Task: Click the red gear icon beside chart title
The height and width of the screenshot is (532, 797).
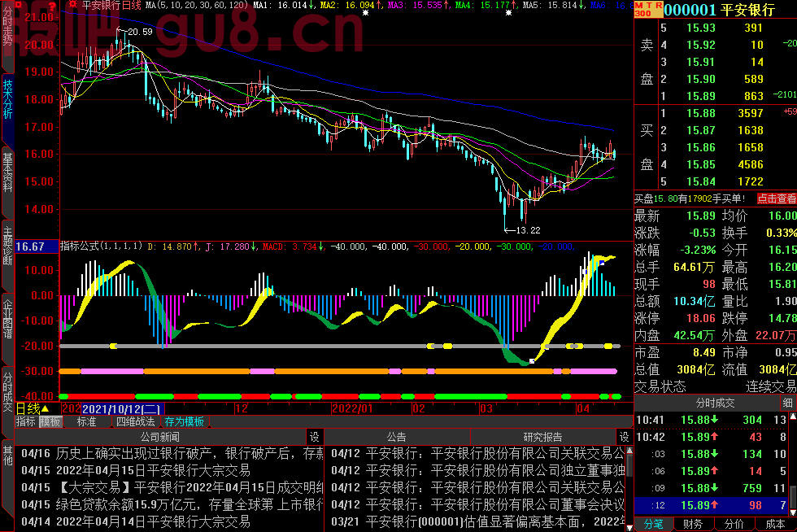Action: (73, 5)
